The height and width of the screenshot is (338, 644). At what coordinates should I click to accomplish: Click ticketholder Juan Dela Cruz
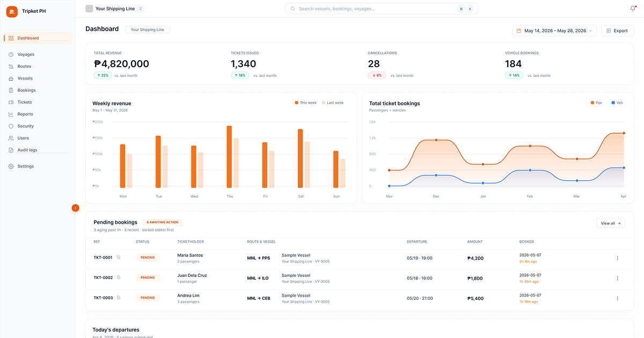click(192, 275)
